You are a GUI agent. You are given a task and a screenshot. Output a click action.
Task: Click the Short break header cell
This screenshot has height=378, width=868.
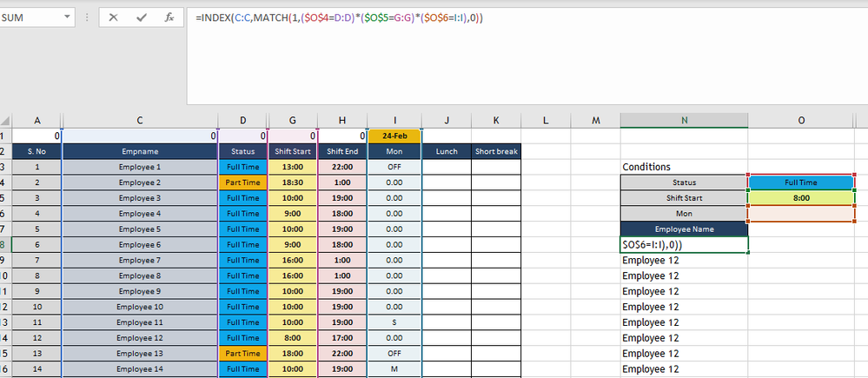point(496,151)
